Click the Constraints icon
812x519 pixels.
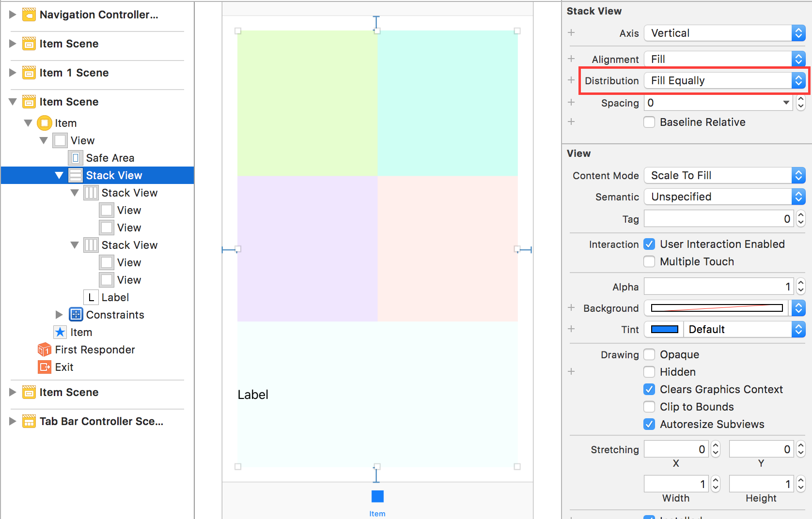pyautogui.click(x=76, y=315)
